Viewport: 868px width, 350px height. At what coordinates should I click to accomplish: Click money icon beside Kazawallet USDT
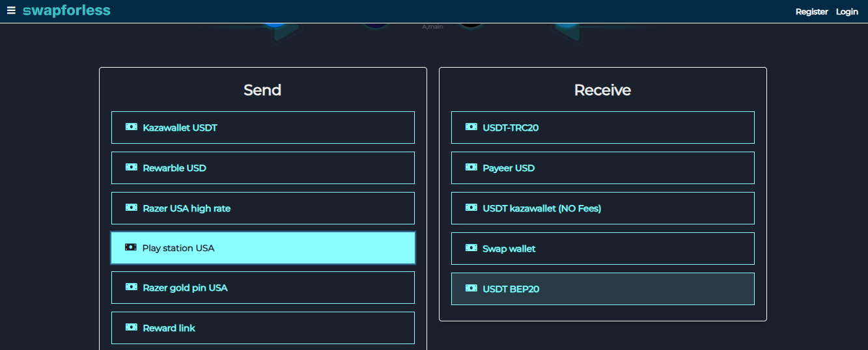point(132,128)
